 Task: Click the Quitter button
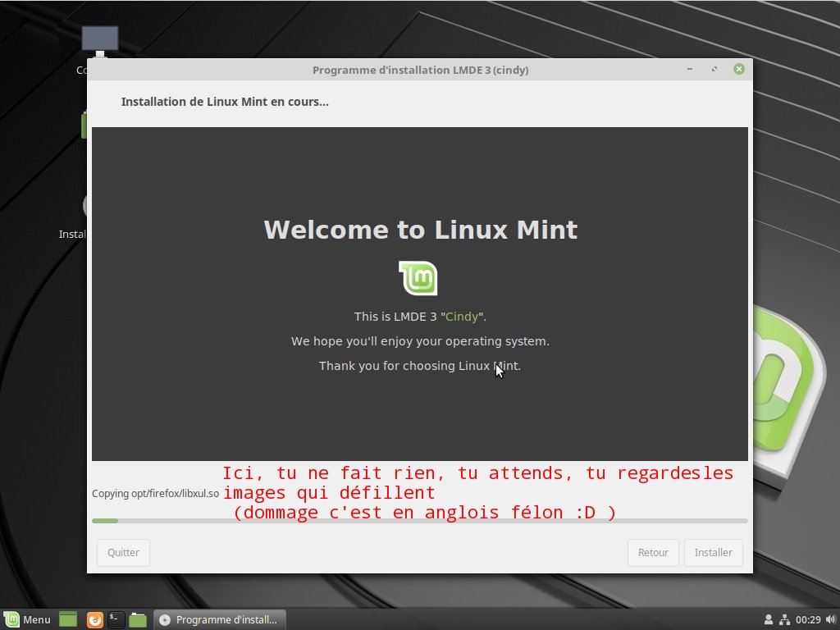[x=123, y=552]
